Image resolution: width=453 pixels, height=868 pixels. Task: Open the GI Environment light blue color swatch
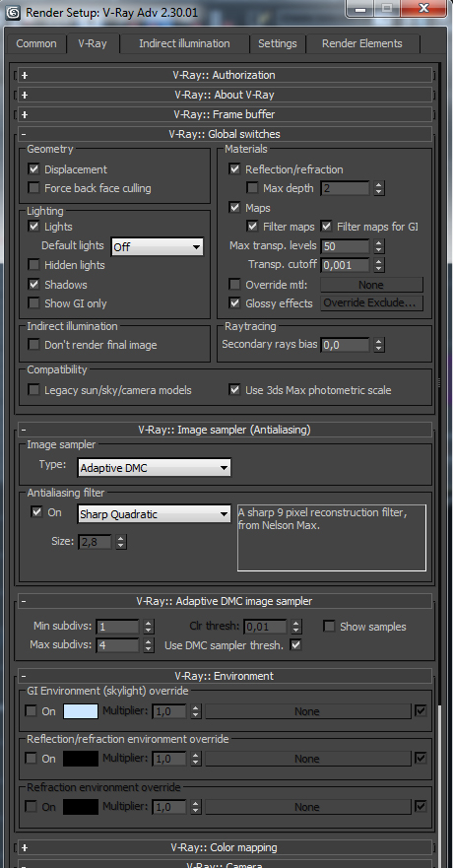[81, 711]
